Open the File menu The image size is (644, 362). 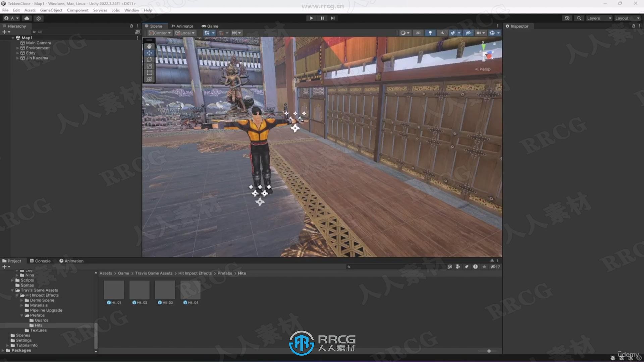5,10
